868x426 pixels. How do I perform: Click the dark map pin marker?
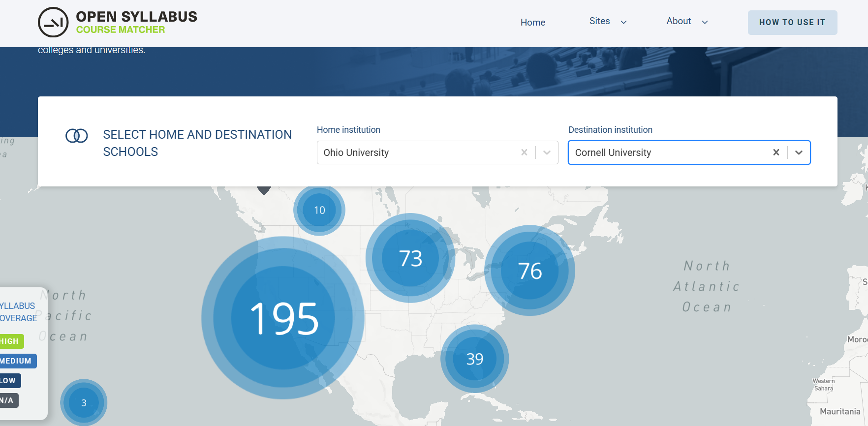point(264,190)
